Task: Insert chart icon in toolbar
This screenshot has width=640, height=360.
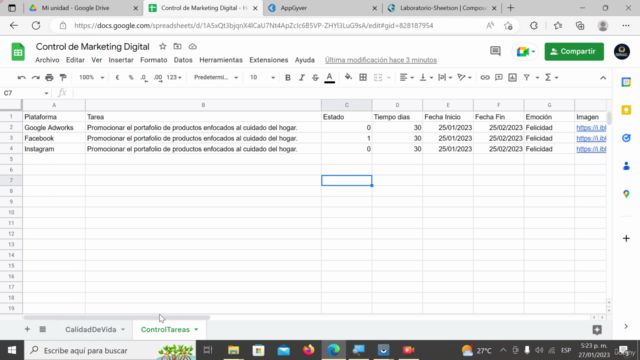Action: [513, 78]
